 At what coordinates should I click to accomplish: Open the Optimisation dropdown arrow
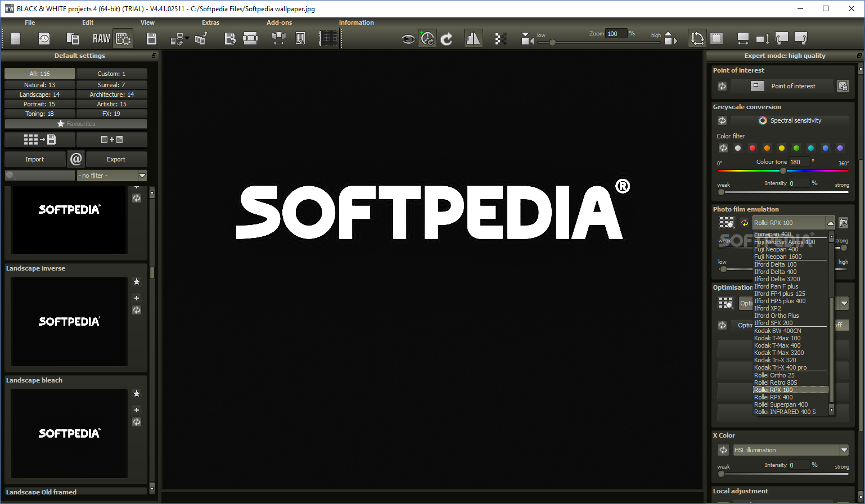(x=844, y=303)
